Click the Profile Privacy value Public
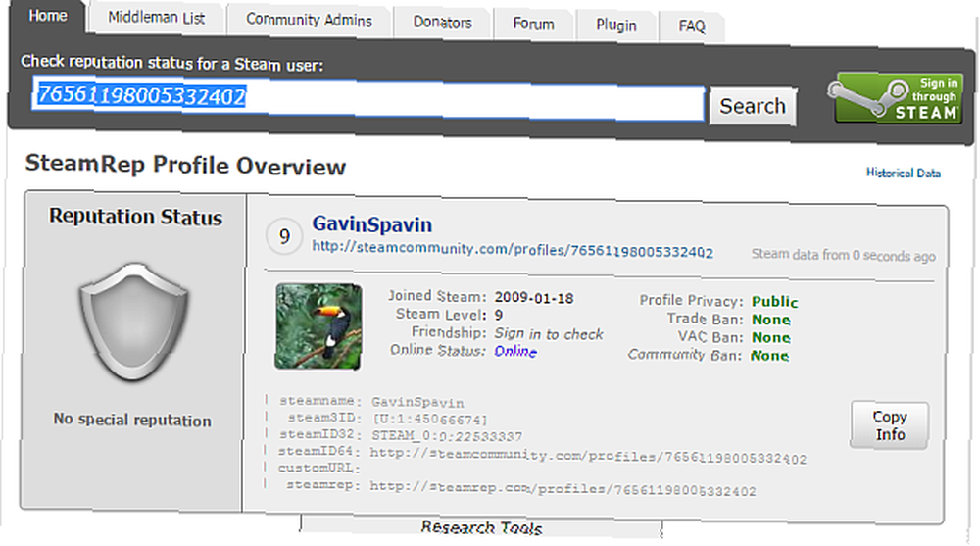This screenshot has height=546, width=980. (775, 302)
